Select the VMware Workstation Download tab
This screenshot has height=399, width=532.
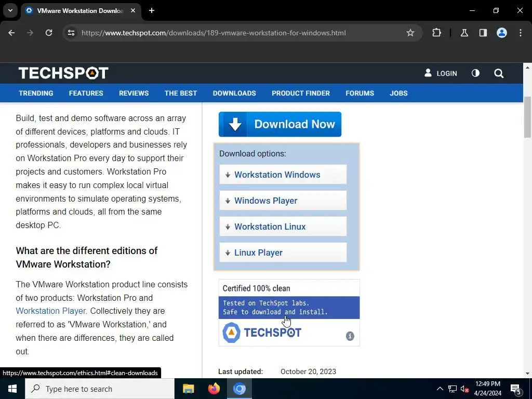[81, 10]
